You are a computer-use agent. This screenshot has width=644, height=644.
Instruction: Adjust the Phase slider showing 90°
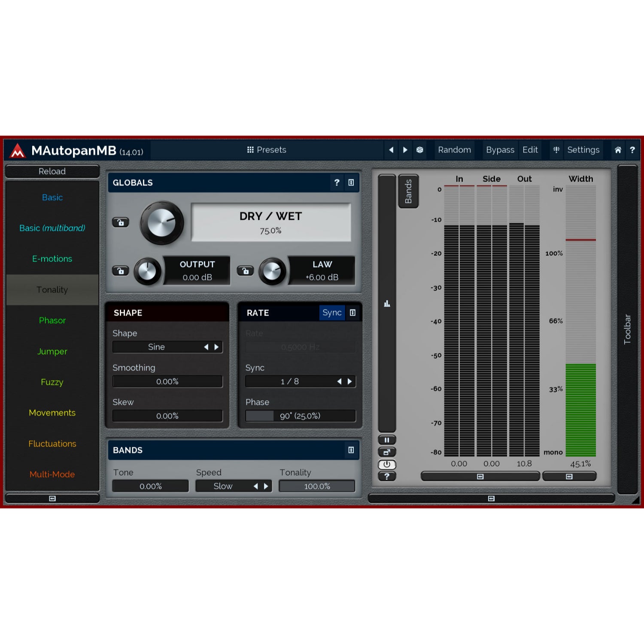coord(301,416)
